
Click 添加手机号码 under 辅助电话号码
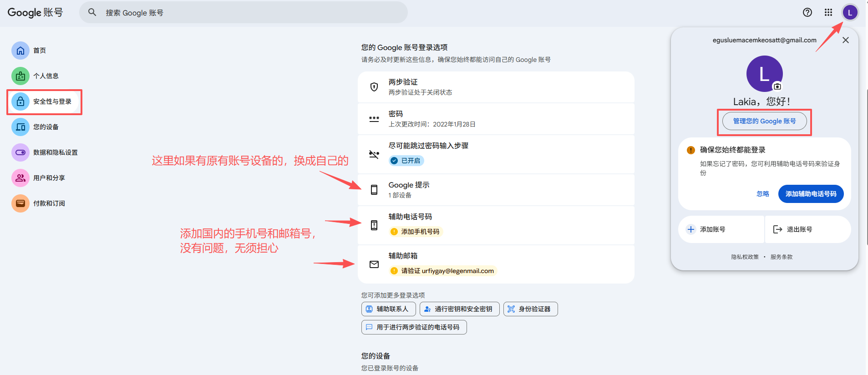coord(416,232)
